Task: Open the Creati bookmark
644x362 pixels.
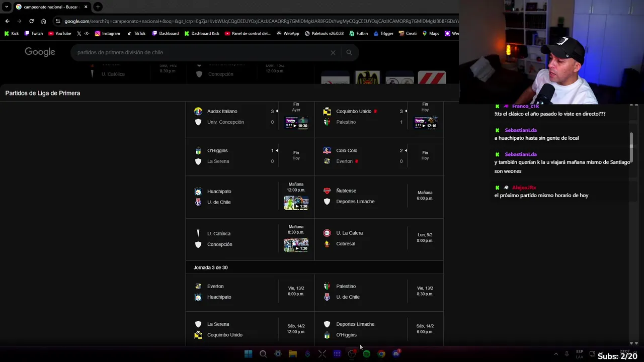Action: (408, 34)
